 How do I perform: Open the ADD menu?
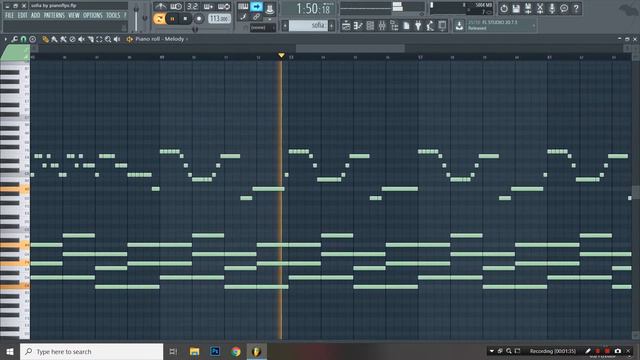tap(36, 15)
